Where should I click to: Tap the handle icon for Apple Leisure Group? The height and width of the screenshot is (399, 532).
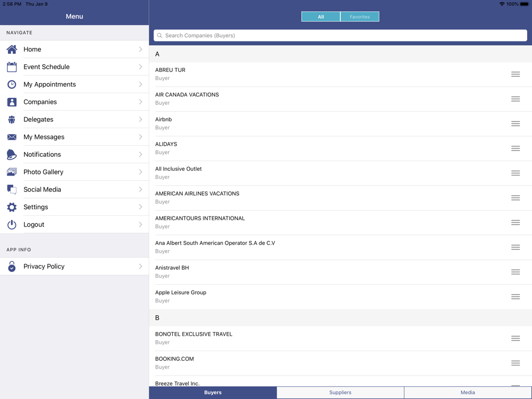[x=516, y=297]
